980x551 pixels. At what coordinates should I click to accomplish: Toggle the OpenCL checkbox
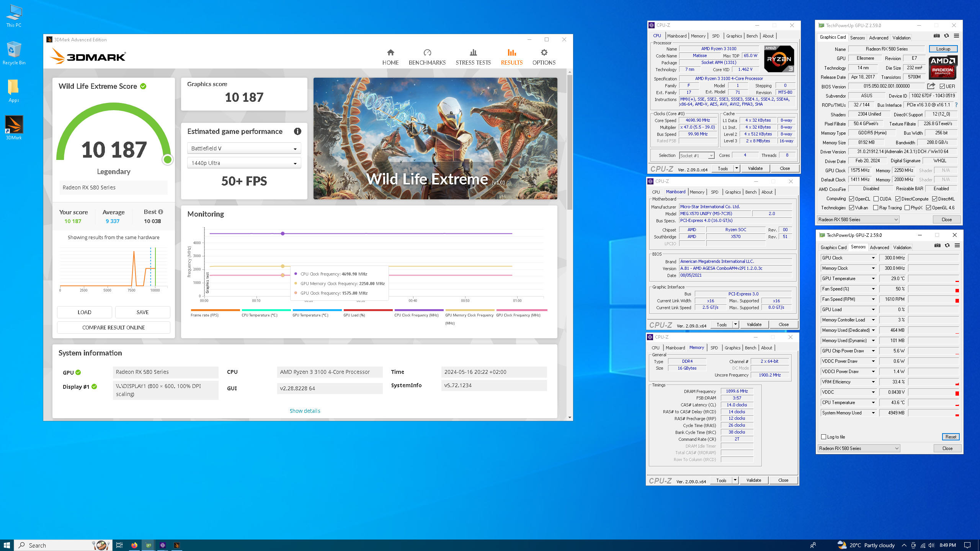852,199
